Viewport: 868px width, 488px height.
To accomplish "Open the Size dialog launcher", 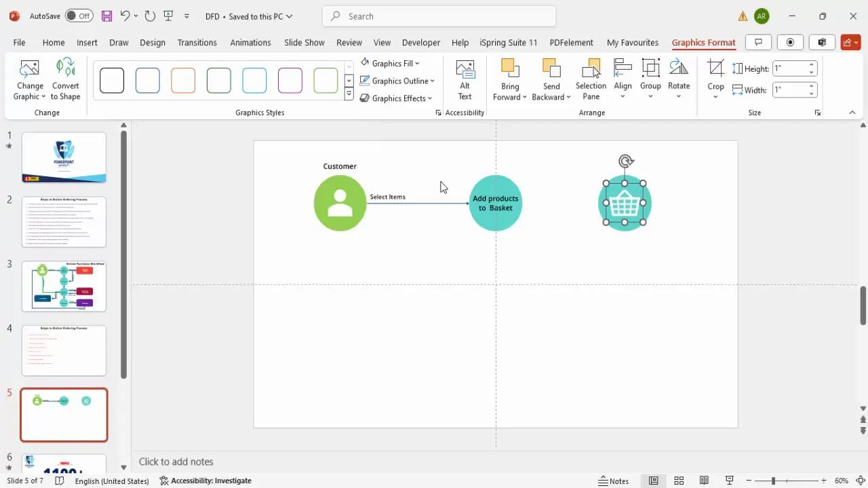I will (818, 113).
